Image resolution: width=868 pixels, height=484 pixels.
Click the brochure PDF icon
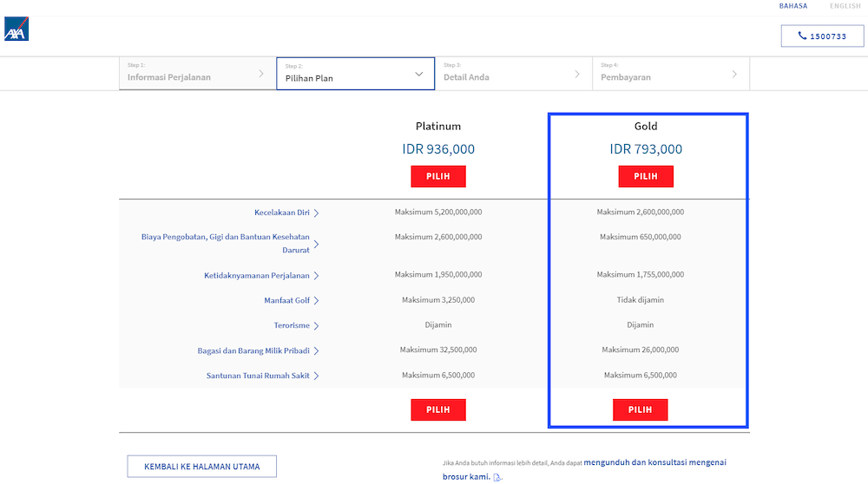point(497,477)
